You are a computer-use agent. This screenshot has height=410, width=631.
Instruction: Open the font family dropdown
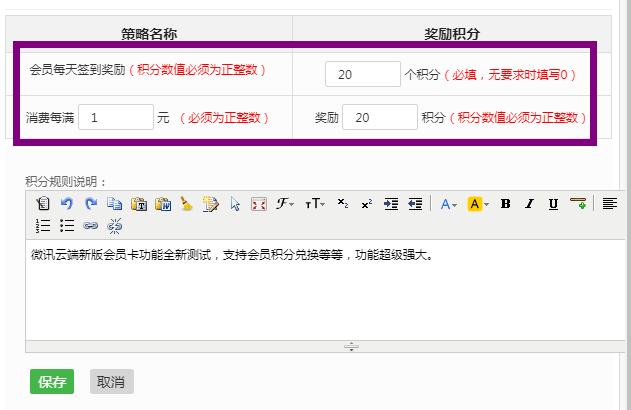pos(285,204)
